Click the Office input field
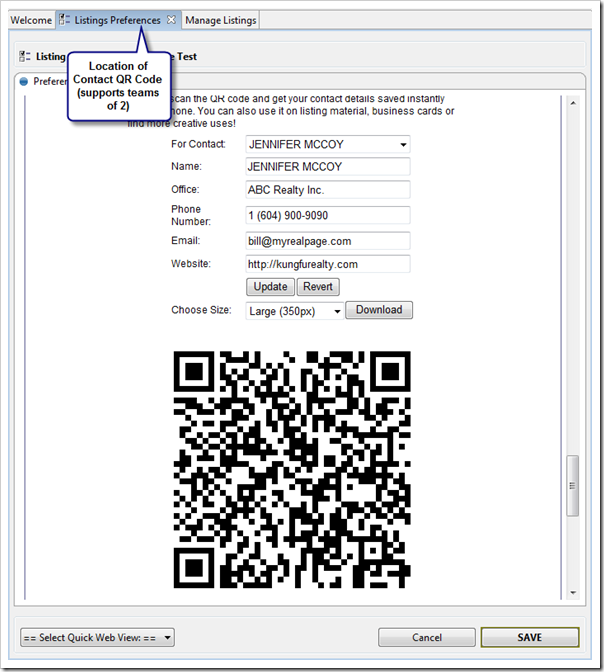 coord(328,189)
